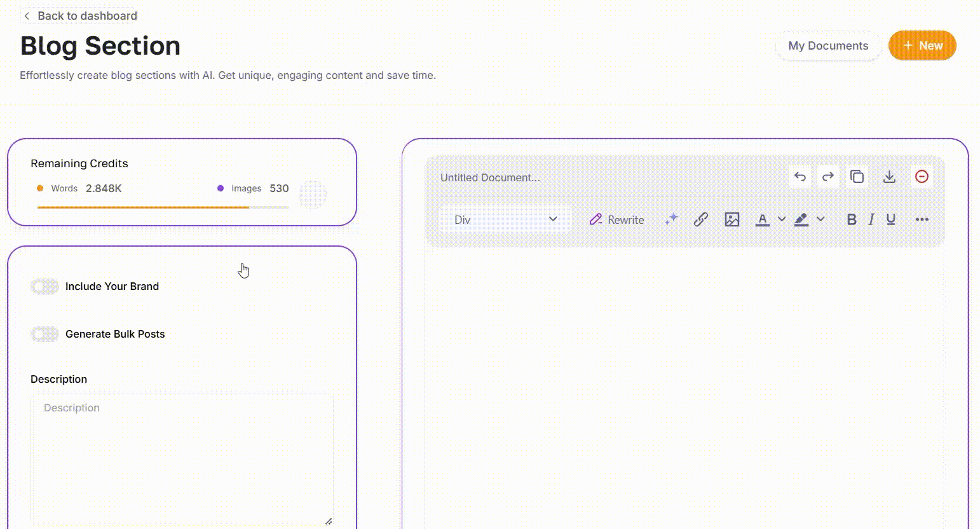The width and height of the screenshot is (980, 529).
Task: Toggle italic formatting
Action: coord(871,219)
